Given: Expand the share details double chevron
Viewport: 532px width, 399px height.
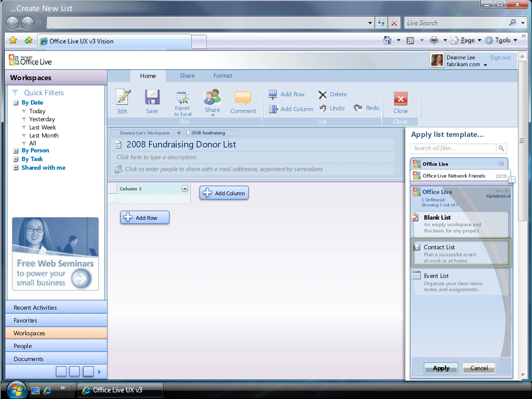Looking at the screenshot, I should 399,170.
